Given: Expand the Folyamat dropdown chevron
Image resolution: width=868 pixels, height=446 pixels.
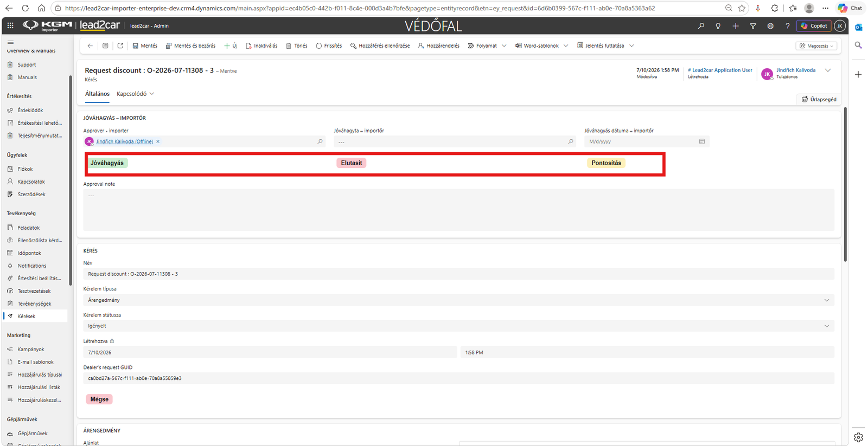Looking at the screenshot, I should coord(504,46).
